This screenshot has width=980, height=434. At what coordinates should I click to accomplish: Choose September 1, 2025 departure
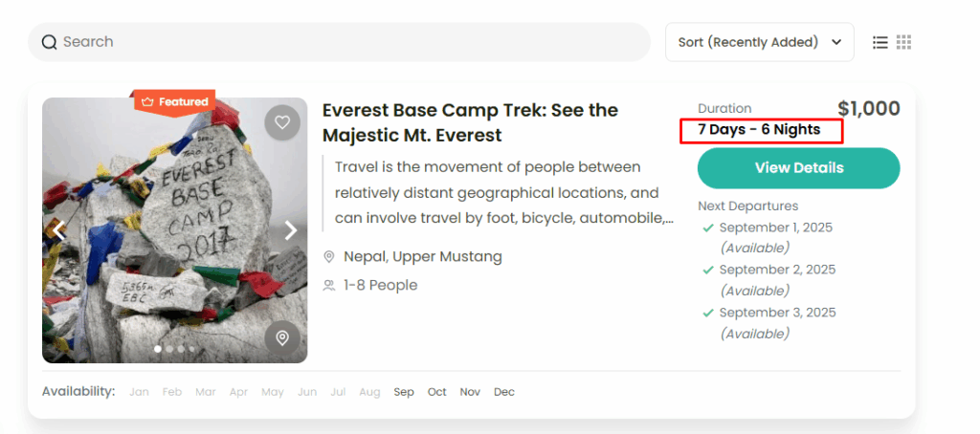[775, 228]
